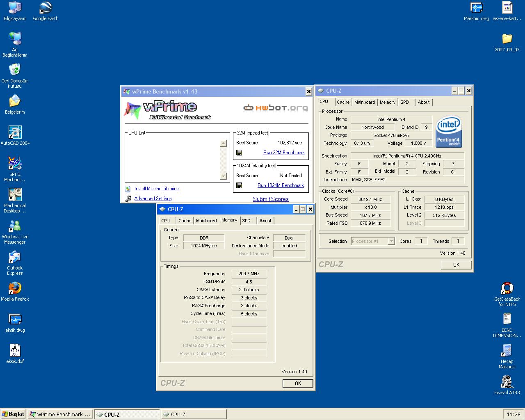Viewport: 525px width, 420px height.
Task: Open Ağ Bağlantılarım icon
Action: coord(15,44)
